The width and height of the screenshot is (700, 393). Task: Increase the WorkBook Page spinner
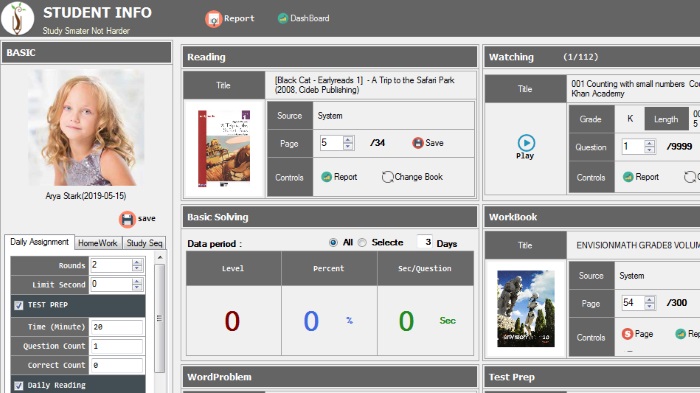pos(650,300)
